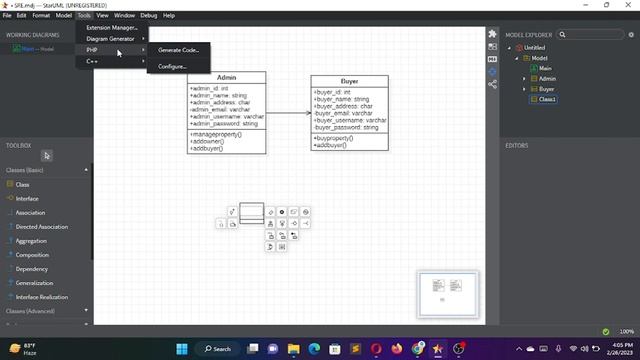The height and width of the screenshot is (360, 640).
Task: Select Class1 in Model Explorer
Action: coord(543,99)
